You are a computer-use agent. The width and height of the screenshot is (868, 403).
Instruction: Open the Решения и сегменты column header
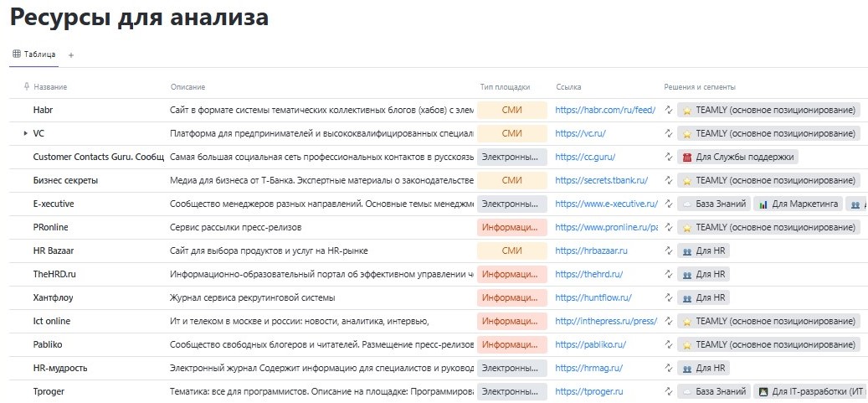[700, 87]
